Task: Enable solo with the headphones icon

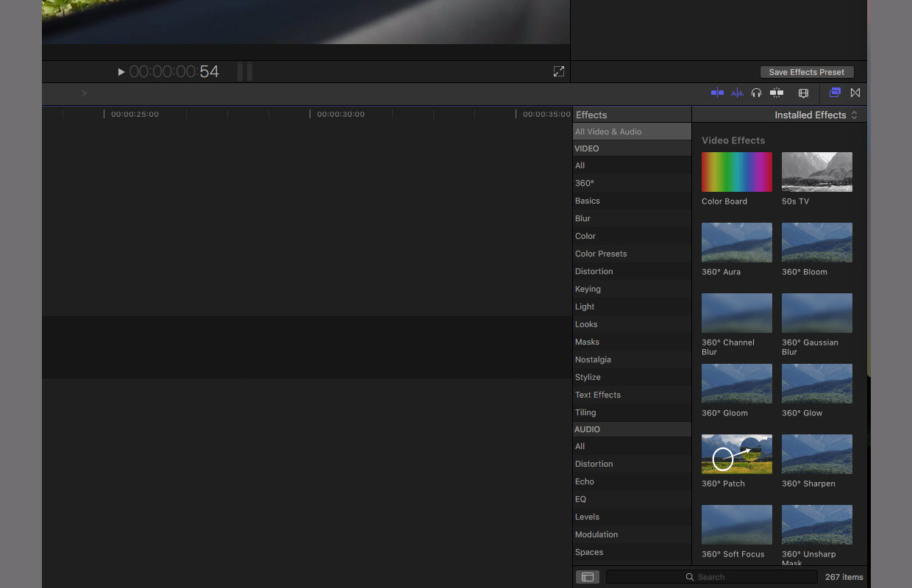Action: tap(756, 93)
